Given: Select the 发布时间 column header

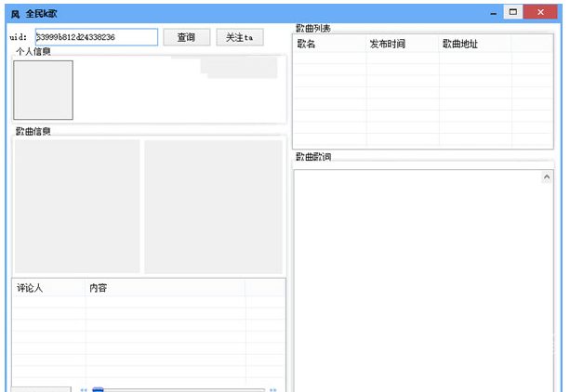Looking at the screenshot, I should 403,44.
